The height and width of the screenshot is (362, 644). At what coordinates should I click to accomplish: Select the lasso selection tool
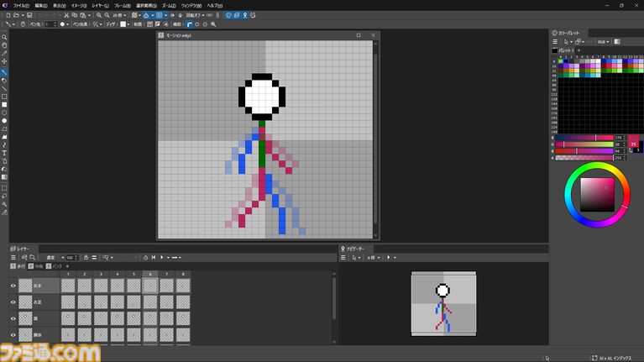[4, 196]
